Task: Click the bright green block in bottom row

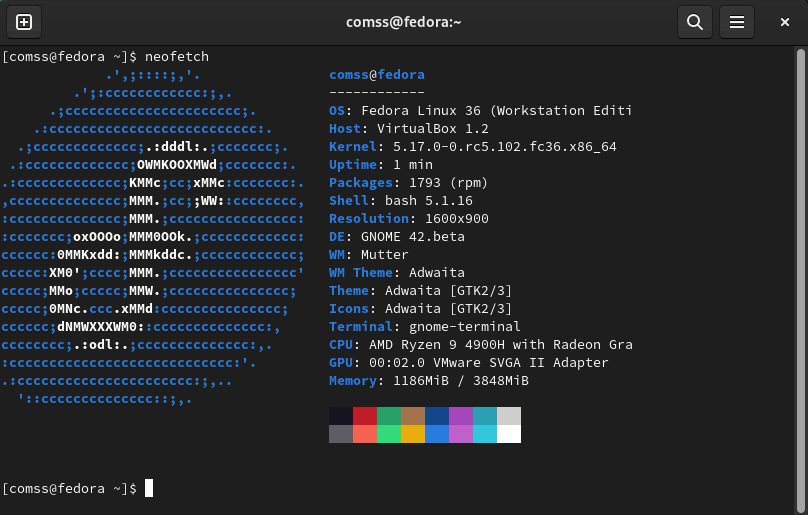Action: coord(389,434)
